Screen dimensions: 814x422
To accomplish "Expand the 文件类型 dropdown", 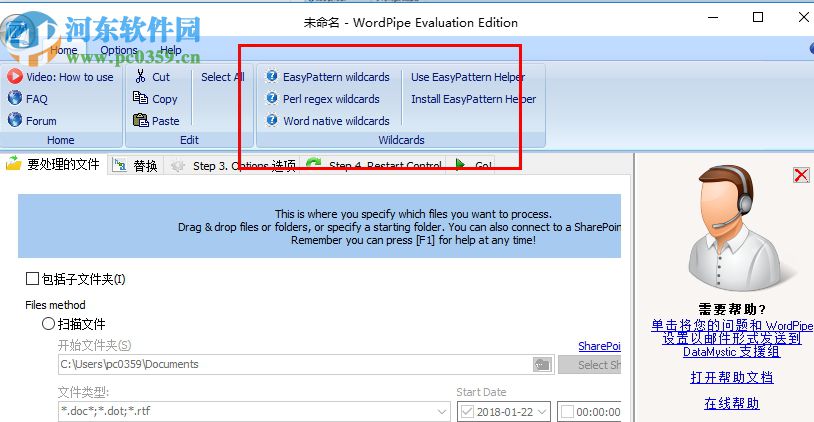I will [442, 412].
